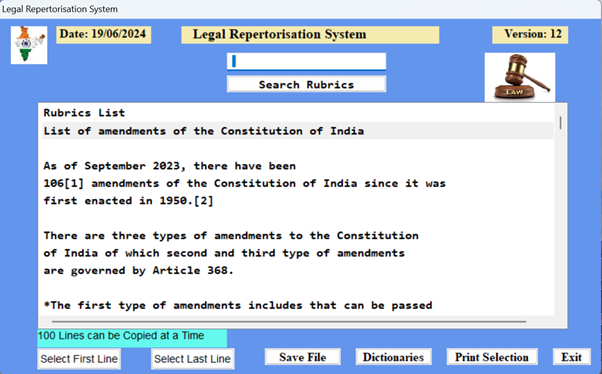Exit the application via Exit button
The height and width of the screenshot is (374, 602).
[x=572, y=357]
